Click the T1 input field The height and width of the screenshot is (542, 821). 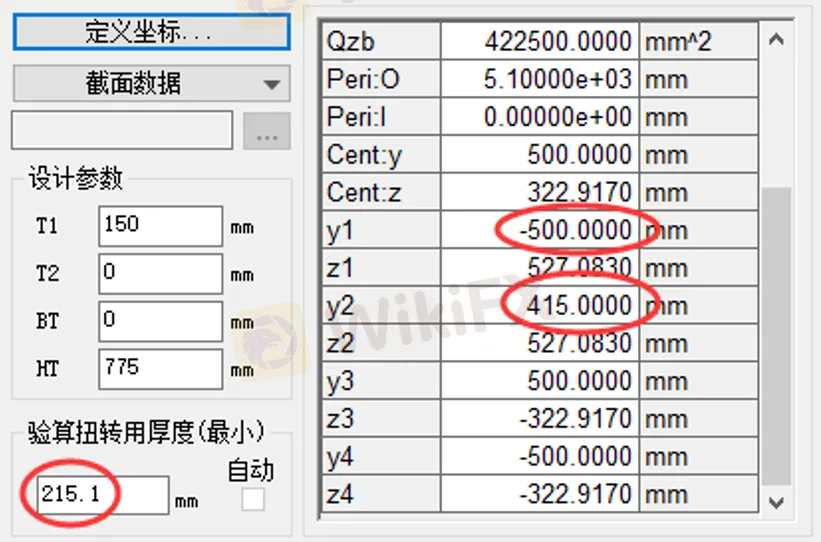point(160,226)
